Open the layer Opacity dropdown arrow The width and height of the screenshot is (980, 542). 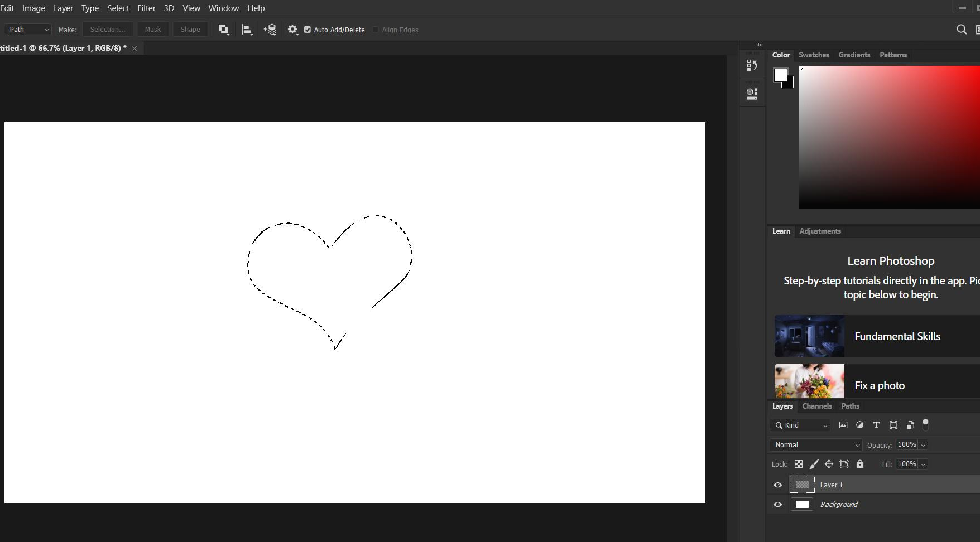(x=923, y=445)
